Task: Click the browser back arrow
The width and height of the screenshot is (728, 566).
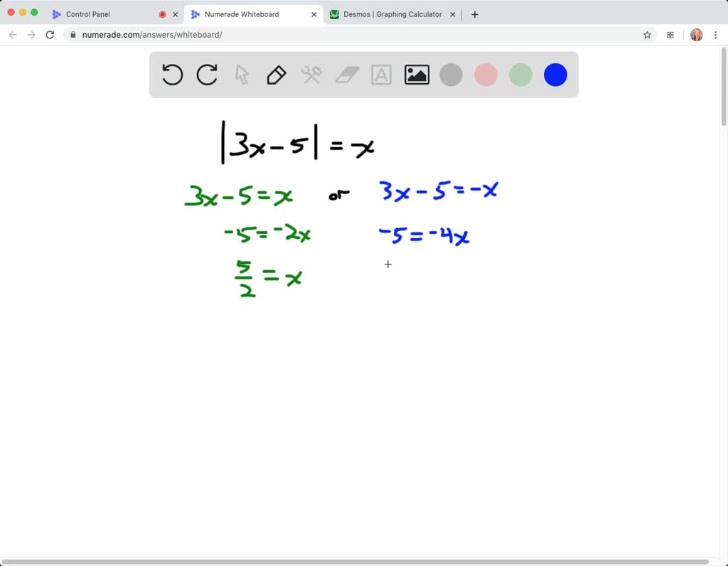Action: click(x=12, y=33)
